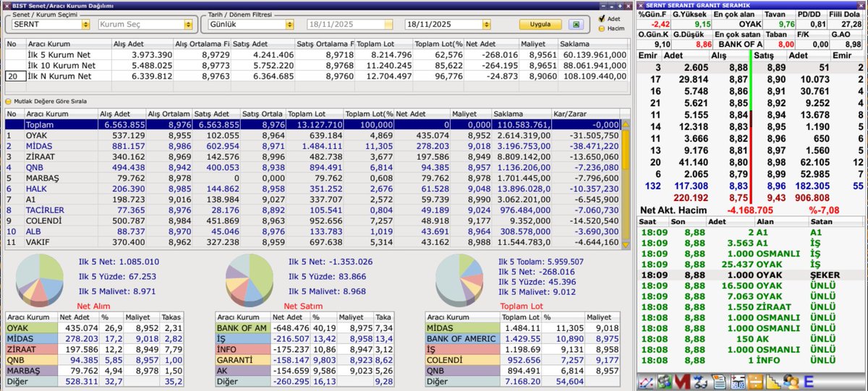The width and height of the screenshot is (868, 391).
Task: Select the QNB row in broker table
Action: click(313, 167)
